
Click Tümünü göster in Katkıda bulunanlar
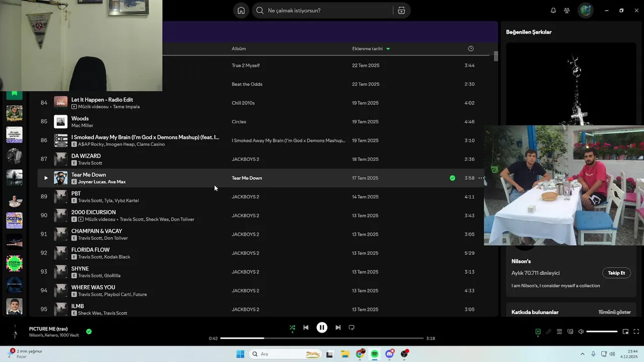(x=614, y=312)
